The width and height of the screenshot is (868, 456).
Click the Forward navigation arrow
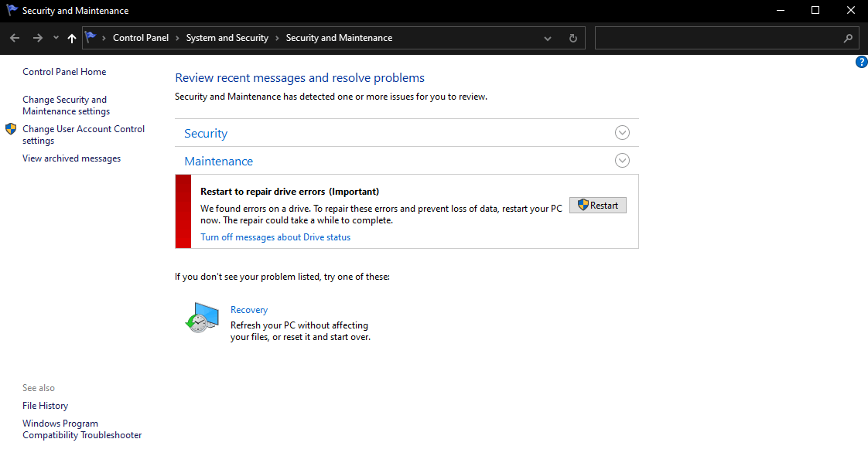click(x=37, y=38)
